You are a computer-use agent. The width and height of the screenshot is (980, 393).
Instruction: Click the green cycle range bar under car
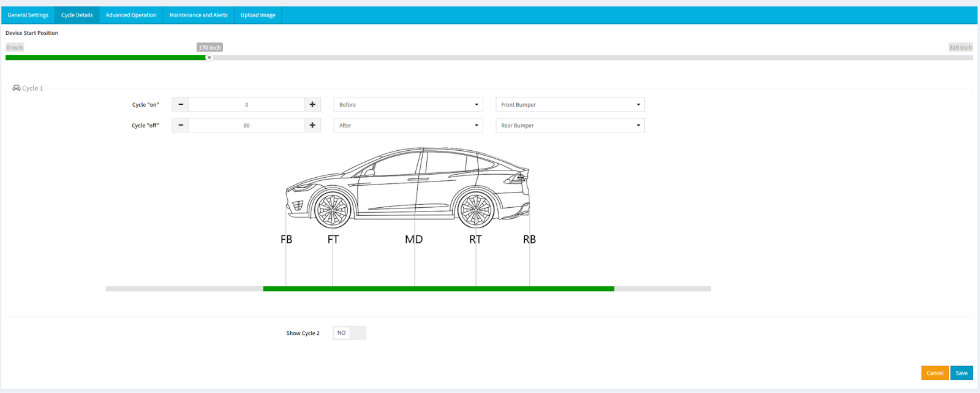tap(439, 289)
